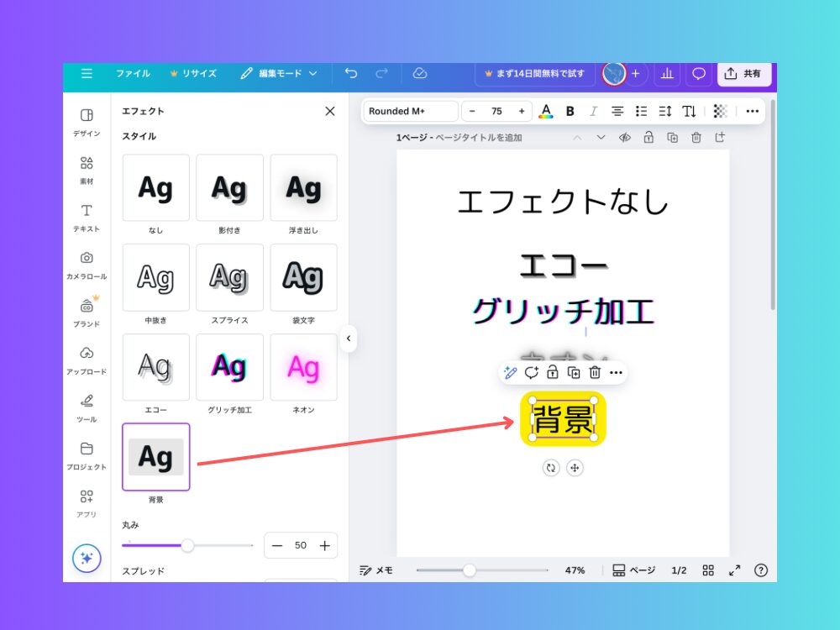
Task: Increase the 丸み value with plus
Action: click(x=324, y=545)
